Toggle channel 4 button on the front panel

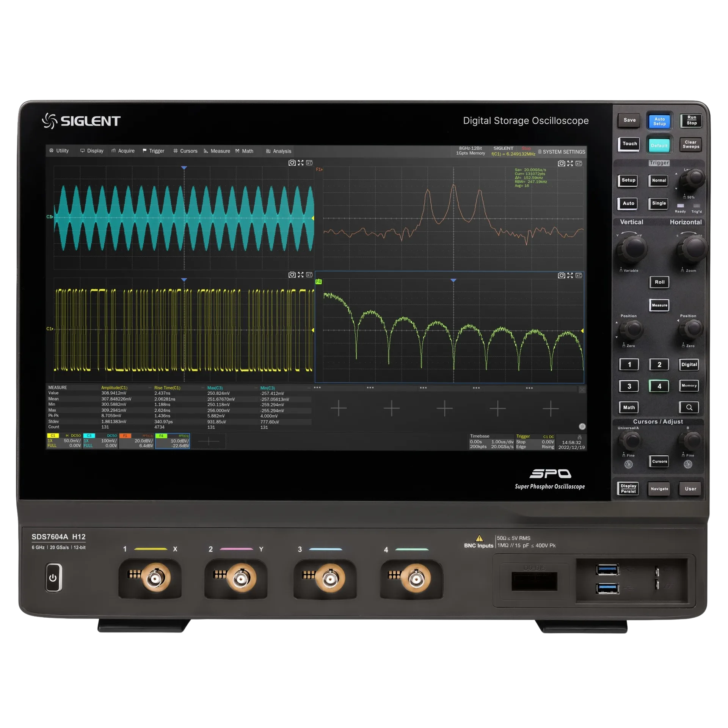point(659,386)
